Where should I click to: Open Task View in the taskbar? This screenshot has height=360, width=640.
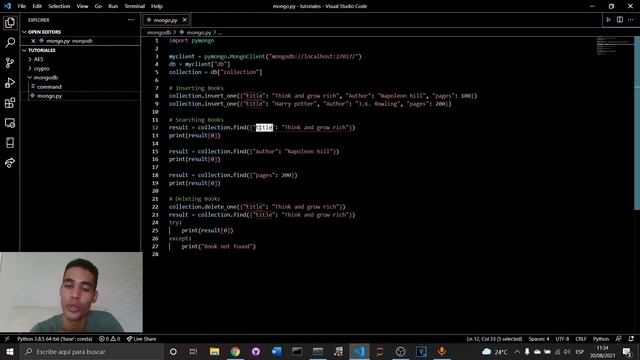tap(193, 351)
